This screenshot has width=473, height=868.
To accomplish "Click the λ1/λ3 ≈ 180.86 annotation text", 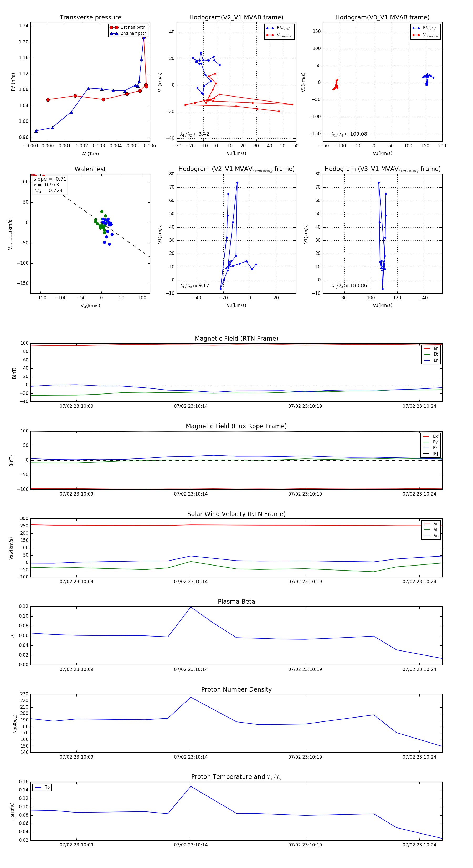I will [x=349, y=286].
